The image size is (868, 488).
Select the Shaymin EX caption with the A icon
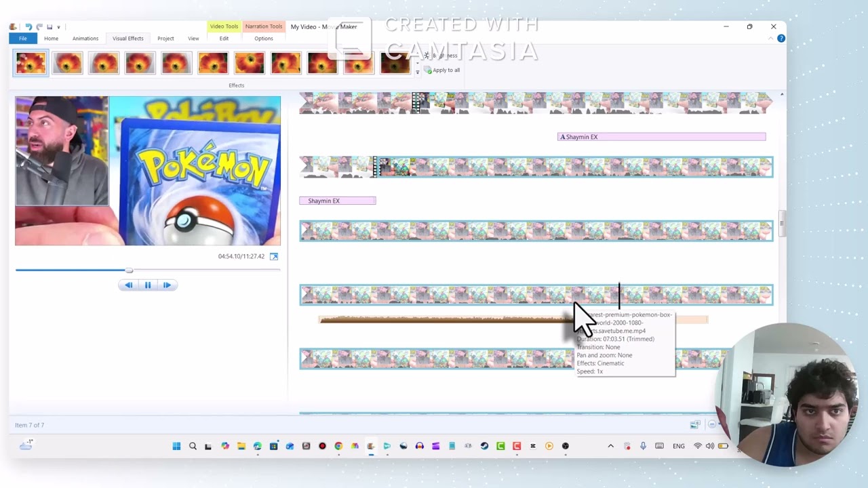662,137
